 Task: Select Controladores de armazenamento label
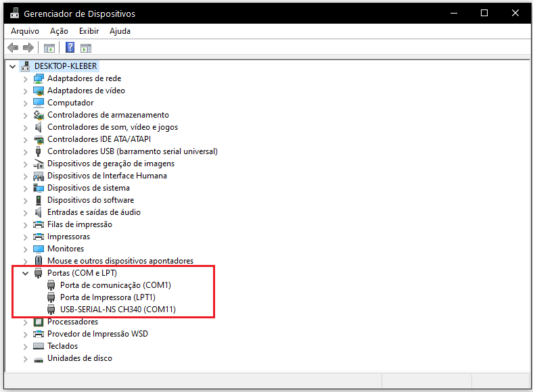(x=108, y=115)
